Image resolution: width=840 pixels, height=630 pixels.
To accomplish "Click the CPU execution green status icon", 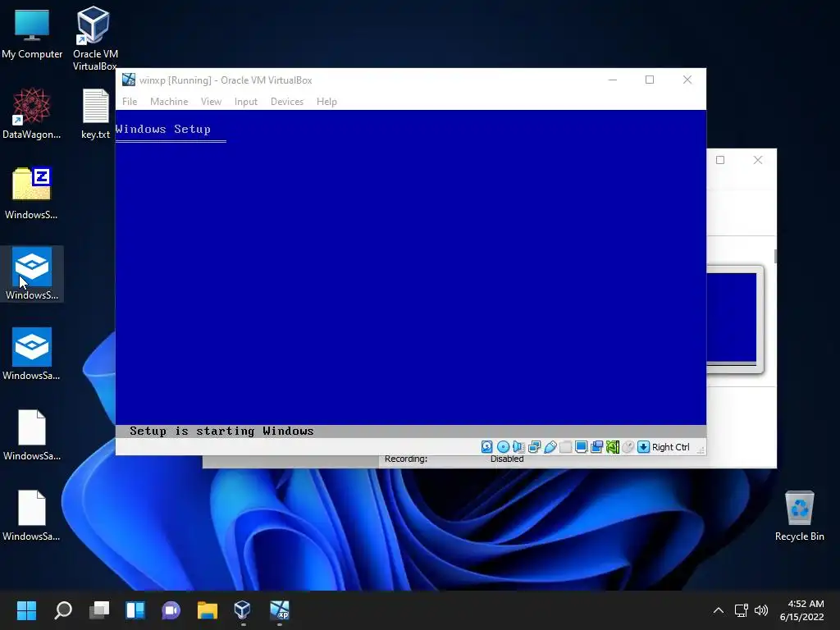I will tap(612, 447).
